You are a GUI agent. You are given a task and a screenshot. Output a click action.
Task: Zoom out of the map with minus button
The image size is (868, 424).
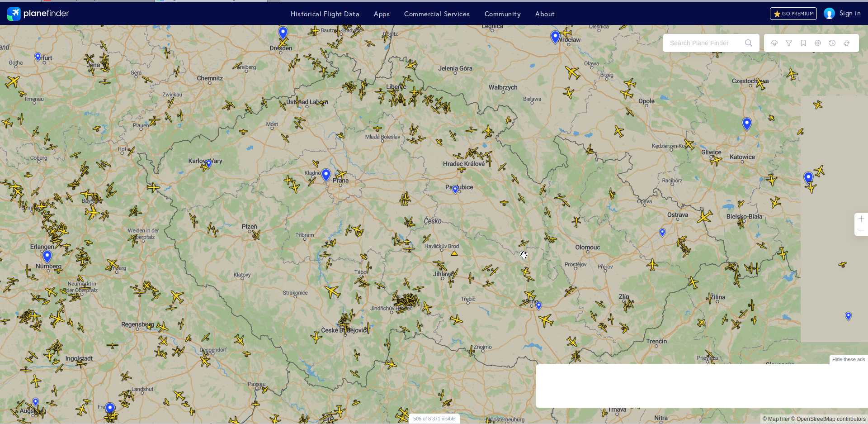861,230
